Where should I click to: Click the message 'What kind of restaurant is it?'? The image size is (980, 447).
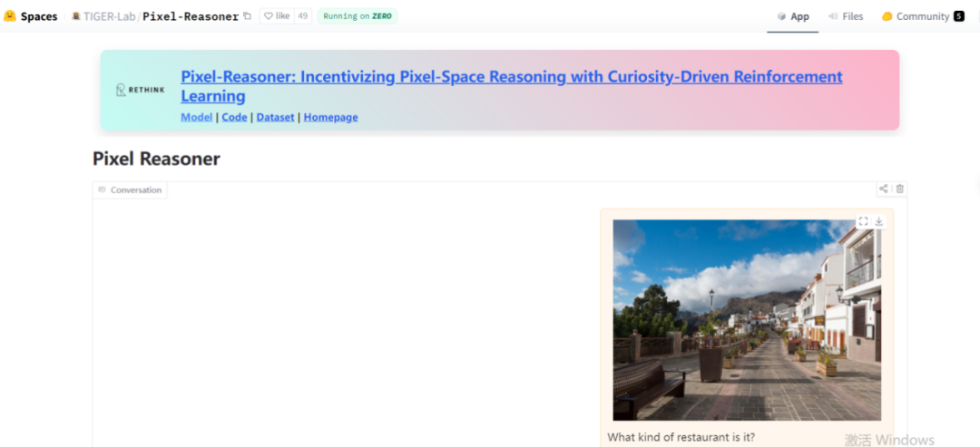[x=681, y=437]
